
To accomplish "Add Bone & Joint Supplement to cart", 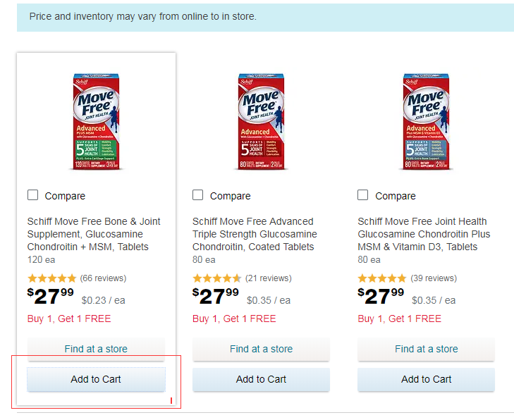I will (96, 379).
